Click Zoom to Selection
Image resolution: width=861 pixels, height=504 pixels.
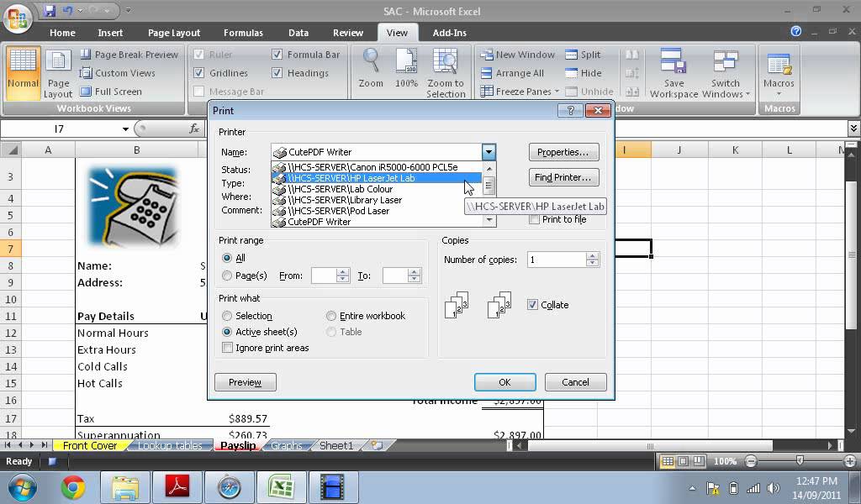[x=446, y=72]
